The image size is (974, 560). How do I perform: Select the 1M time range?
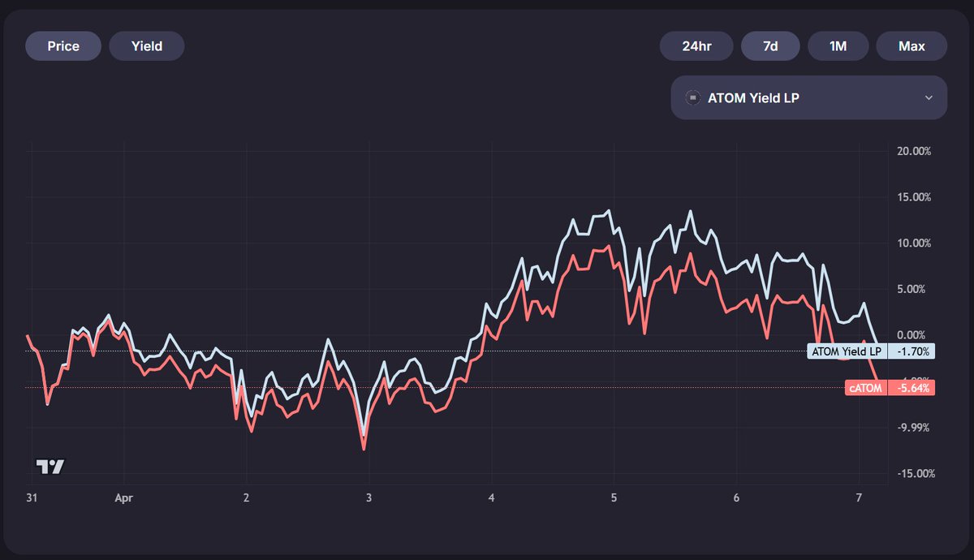pos(838,46)
